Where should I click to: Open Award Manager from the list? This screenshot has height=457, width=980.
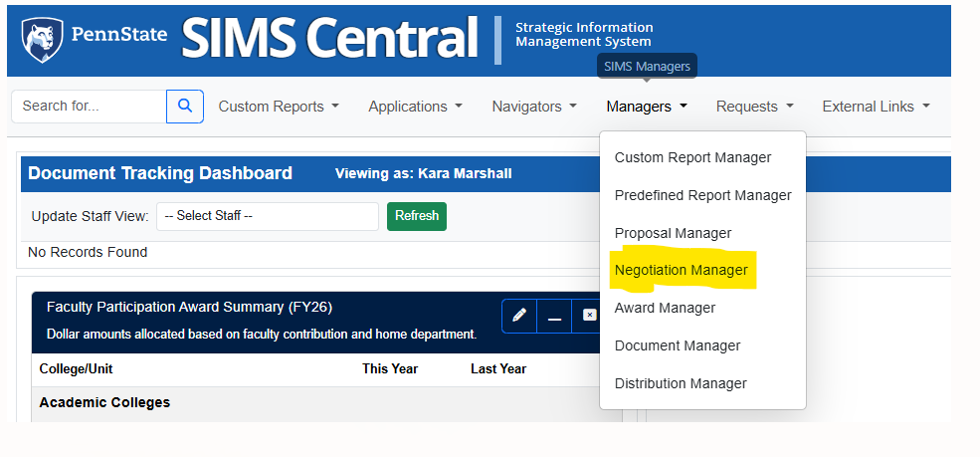pos(665,309)
